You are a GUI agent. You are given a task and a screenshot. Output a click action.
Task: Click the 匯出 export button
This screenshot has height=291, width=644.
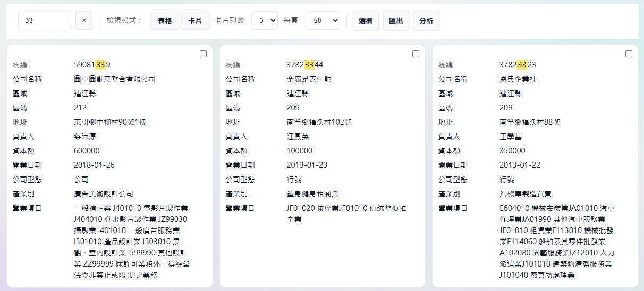[x=396, y=21]
